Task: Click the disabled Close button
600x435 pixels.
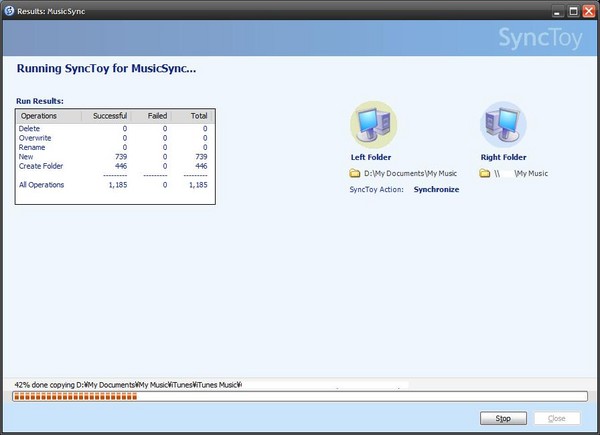Action: (557, 418)
